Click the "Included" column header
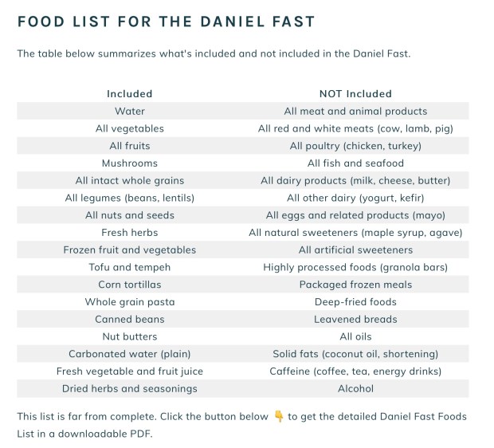Screen dimensions: 494x448 (130, 94)
